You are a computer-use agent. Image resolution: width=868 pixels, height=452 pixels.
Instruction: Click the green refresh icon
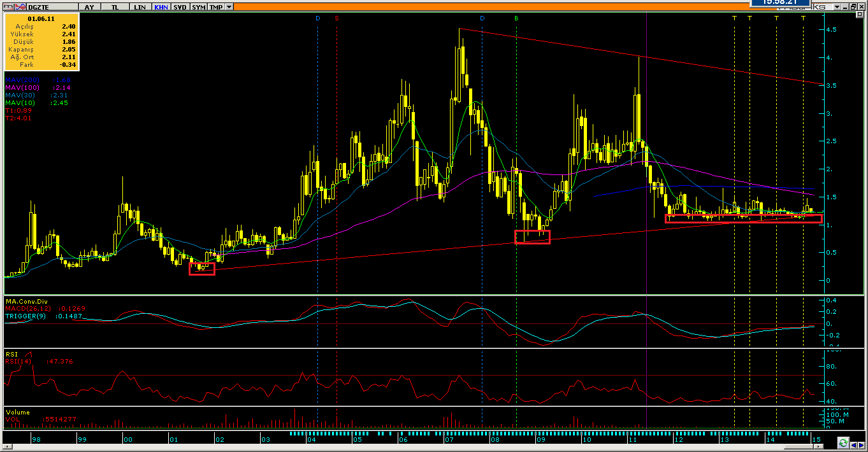coord(843,442)
